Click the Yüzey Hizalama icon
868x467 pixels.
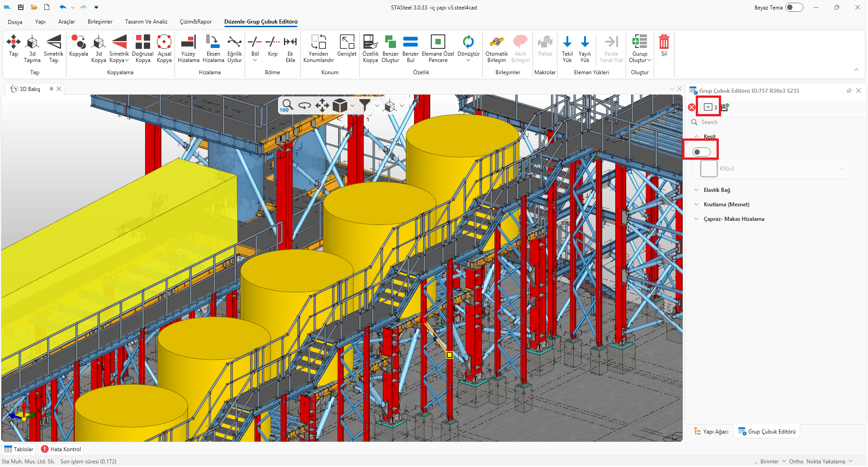tap(188, 43)
